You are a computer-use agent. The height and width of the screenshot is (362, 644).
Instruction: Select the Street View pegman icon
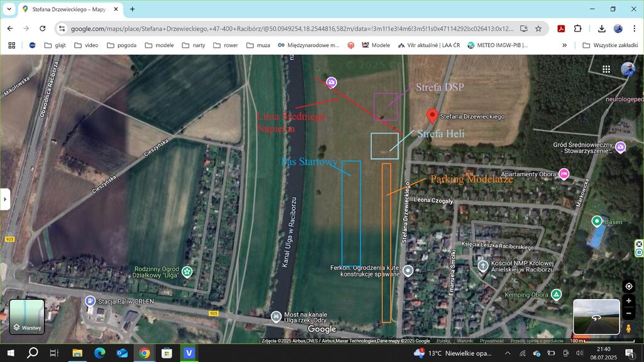[628, 329]
